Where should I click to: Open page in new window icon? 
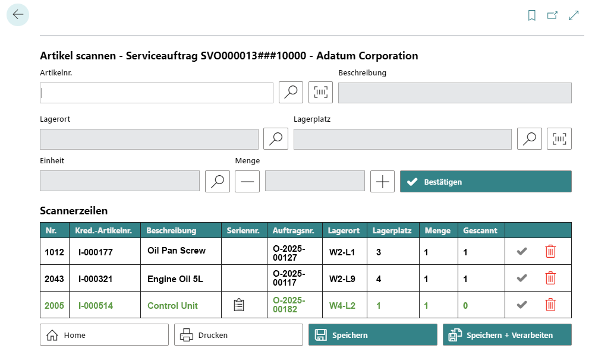click(552, 15)
